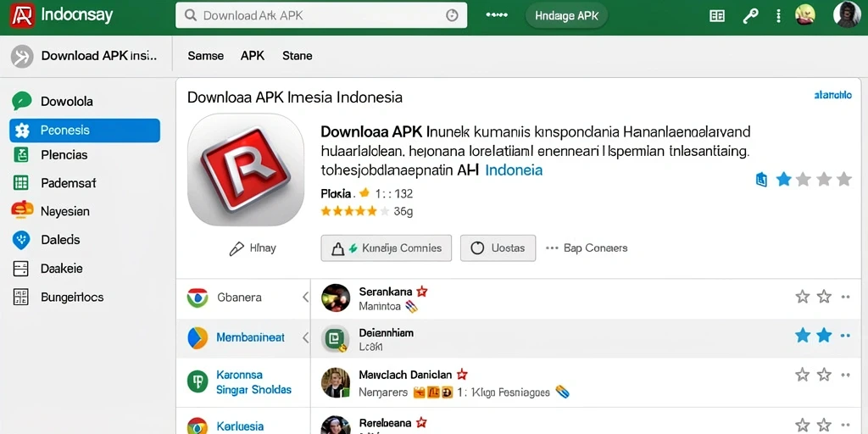
Task: Toggle second star on Serankana row
Action: coord(824,297)
